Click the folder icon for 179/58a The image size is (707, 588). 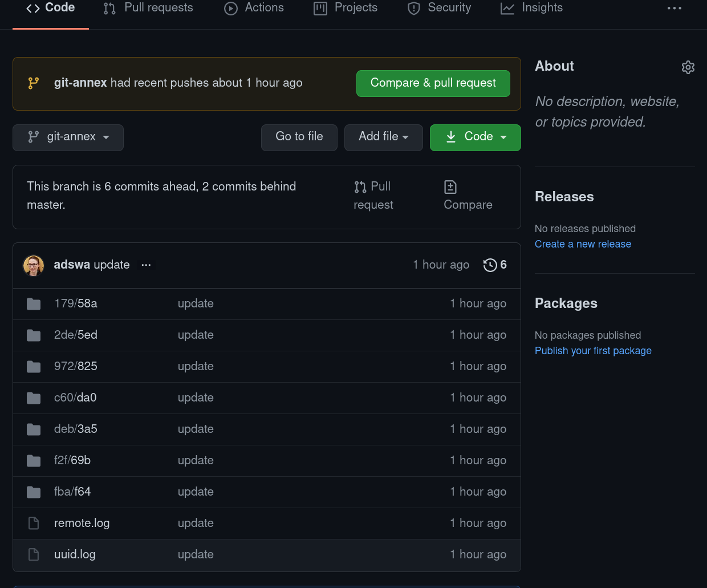pyautogui.click(x=34, y=304)
